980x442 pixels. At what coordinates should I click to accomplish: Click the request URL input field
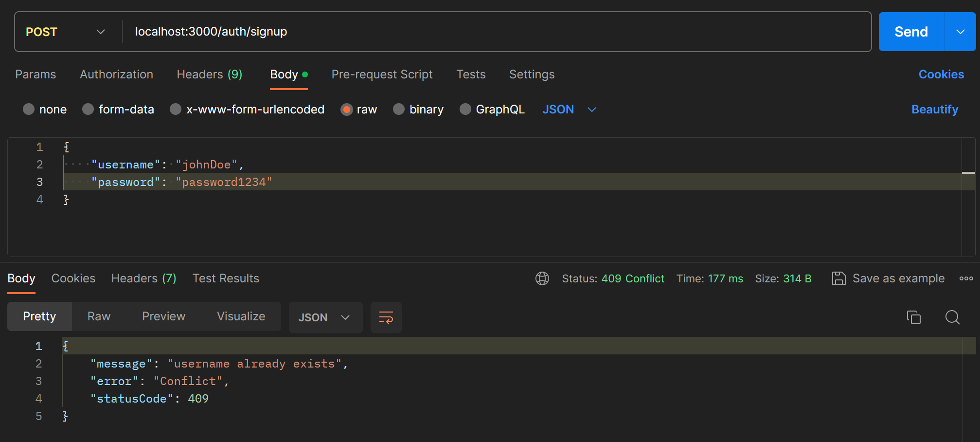(x=496, y=32)
